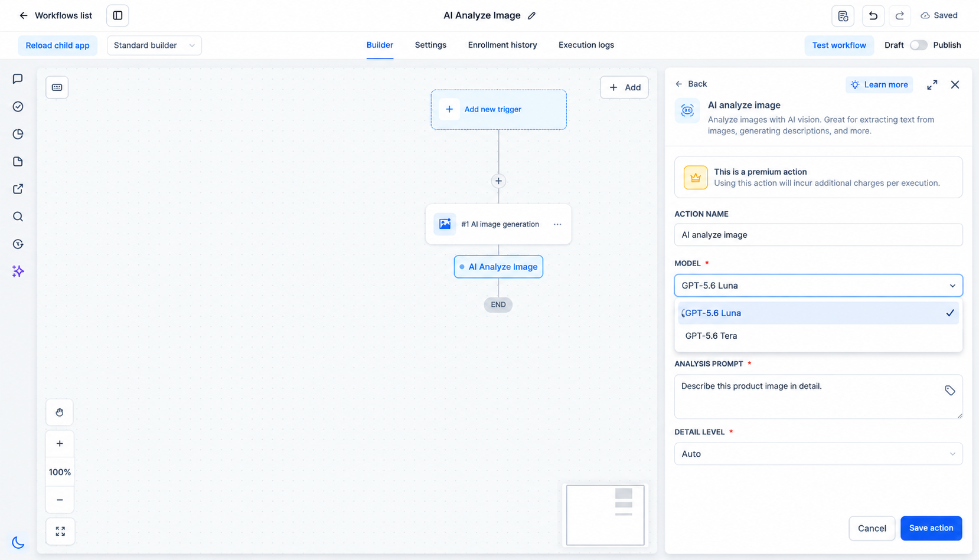Click Test workflow button

[x=839, y=45]
